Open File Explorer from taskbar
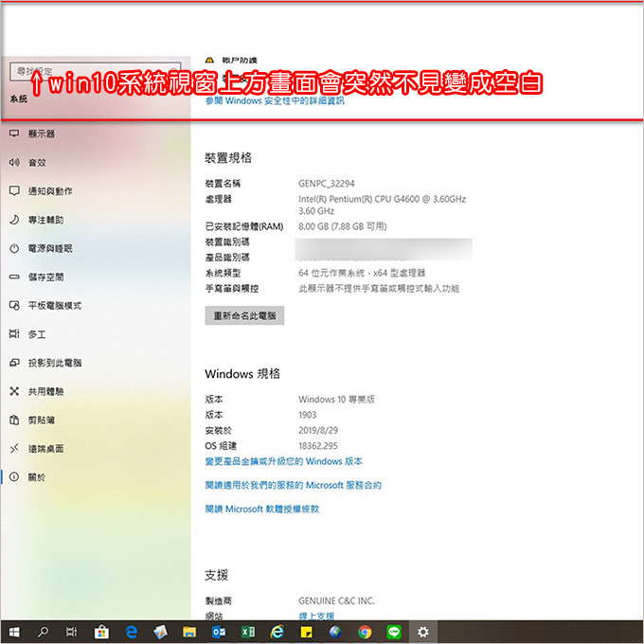This screenshot has height=644, width=644. click(189, 632)
